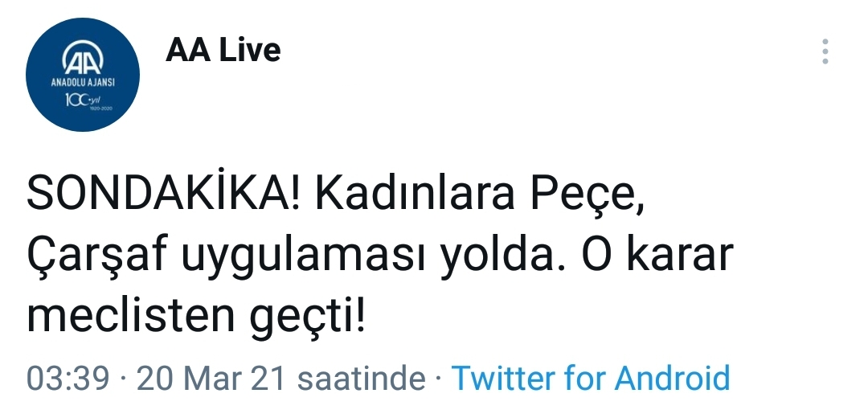This screenshot has width=868, height=418.
Task: Click the word saatinde in timestamp line
Action: (x=361, y=378)
